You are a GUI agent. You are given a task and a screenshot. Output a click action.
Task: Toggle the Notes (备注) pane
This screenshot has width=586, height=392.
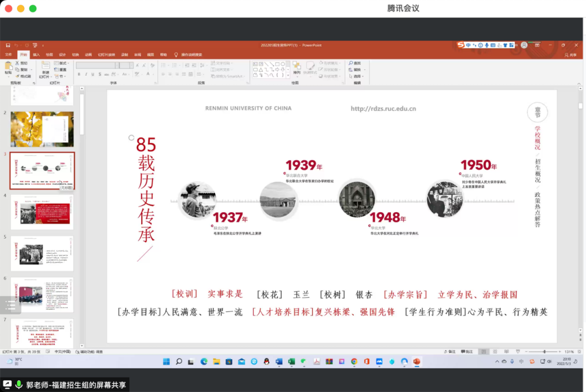pos(450,351)
